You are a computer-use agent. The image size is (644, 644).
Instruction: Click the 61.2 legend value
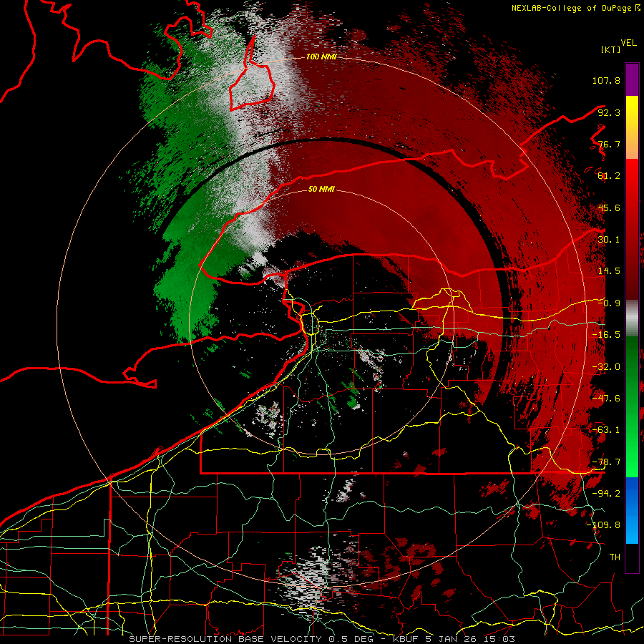click(609, 176)
